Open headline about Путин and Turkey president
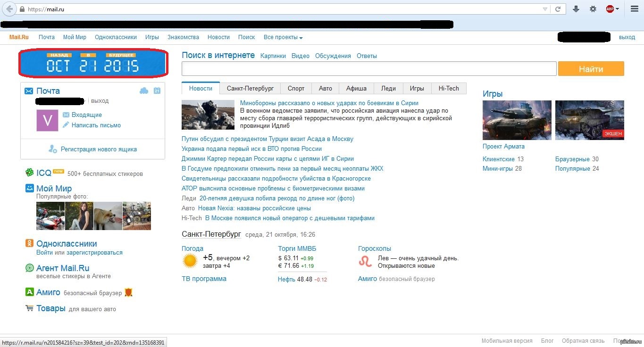This screenshot has width=644, height=347. coord(268,139)
